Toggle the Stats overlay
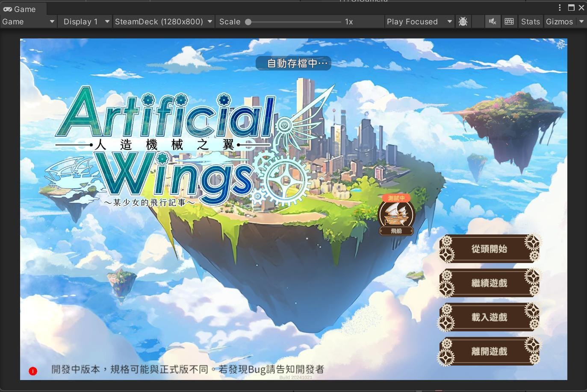587x392 pixels. (530, 21)
